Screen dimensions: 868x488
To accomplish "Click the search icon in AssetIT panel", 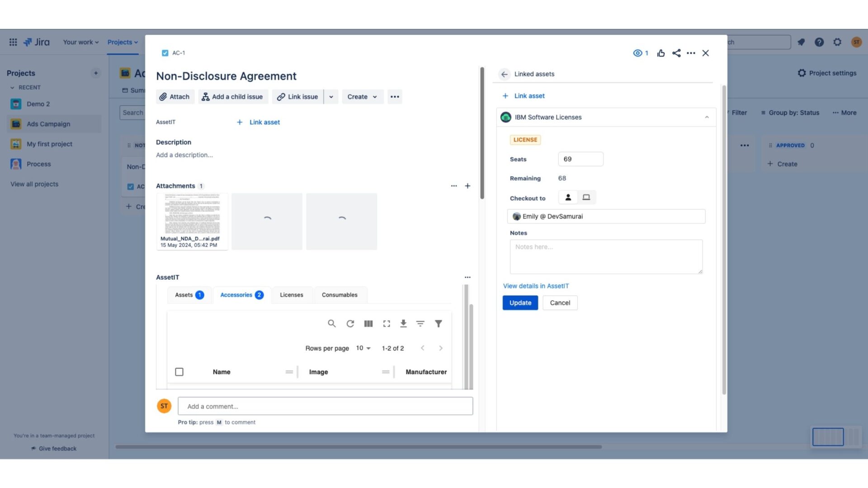I will point(331,324).
